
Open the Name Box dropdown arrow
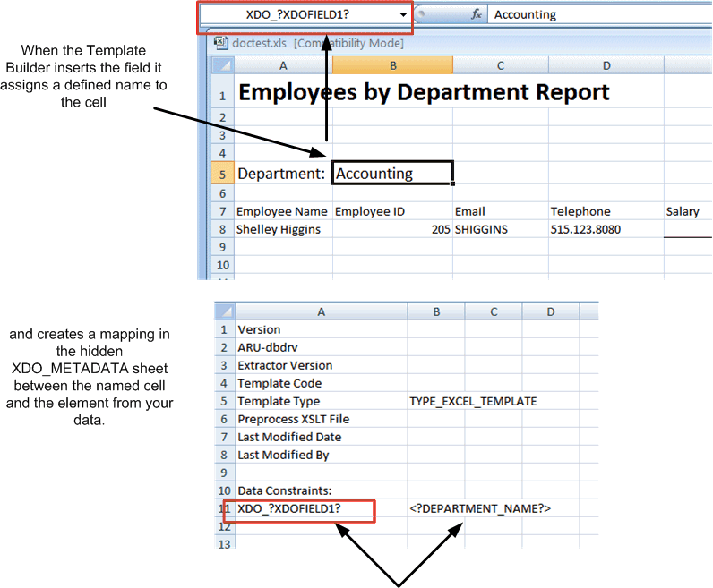403,15
